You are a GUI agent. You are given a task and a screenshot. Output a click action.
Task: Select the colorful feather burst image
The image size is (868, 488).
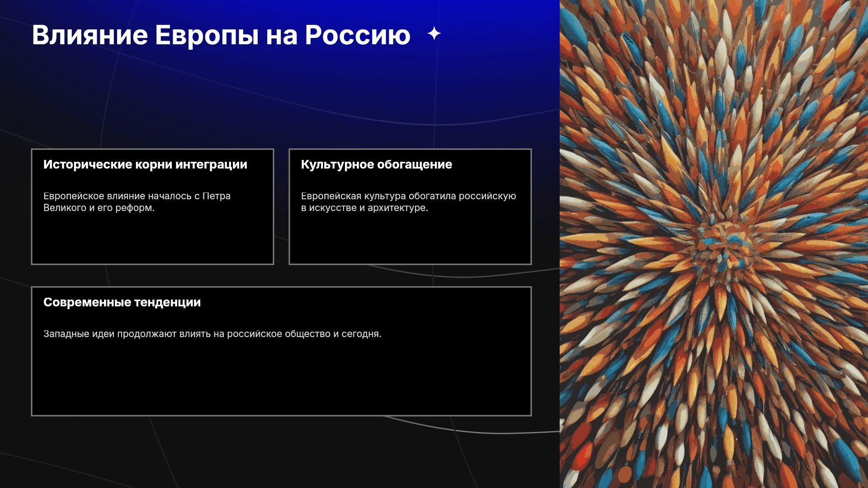pos(714,244)
